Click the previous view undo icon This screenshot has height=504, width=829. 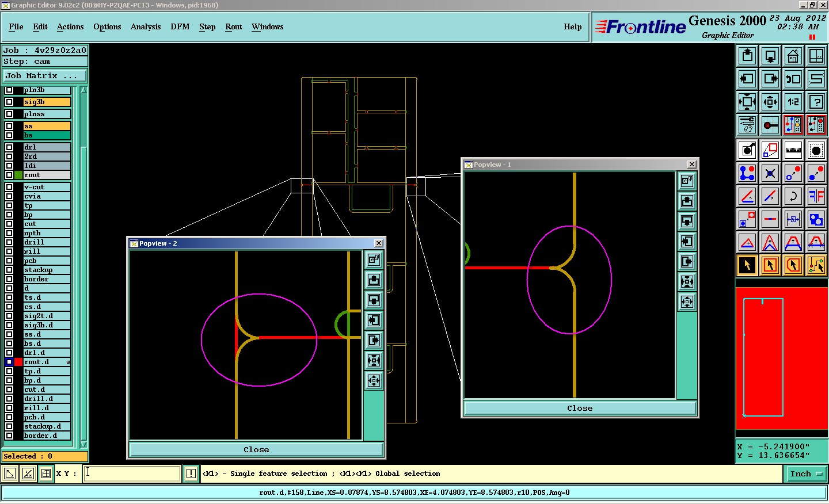[x=793, y=79]
